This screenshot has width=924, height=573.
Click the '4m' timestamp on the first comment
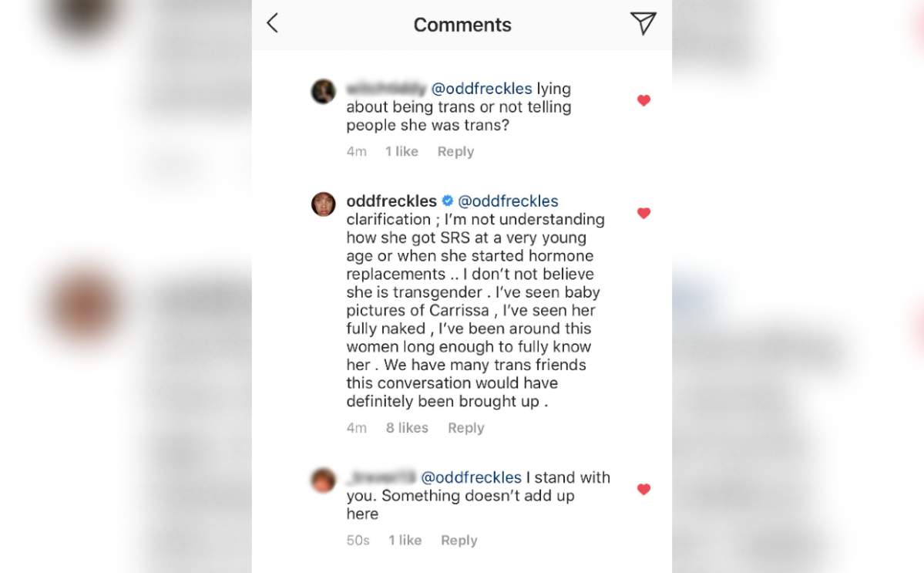(356, 151)
